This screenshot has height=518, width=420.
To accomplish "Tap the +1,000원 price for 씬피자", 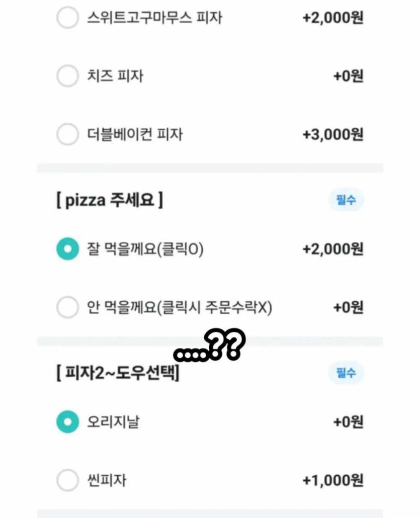I will click(x=333, y=480).
